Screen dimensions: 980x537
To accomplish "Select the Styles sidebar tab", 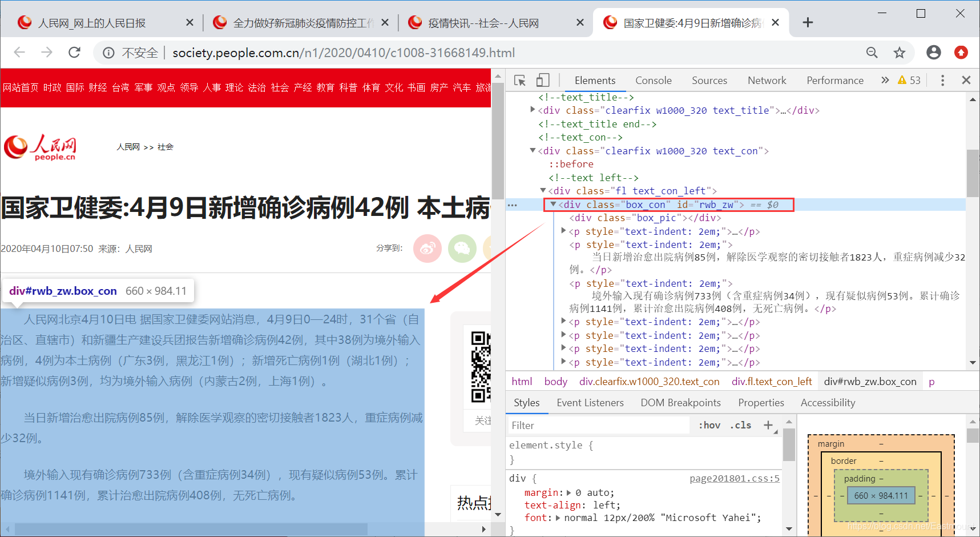I will (x=526, y=403).
